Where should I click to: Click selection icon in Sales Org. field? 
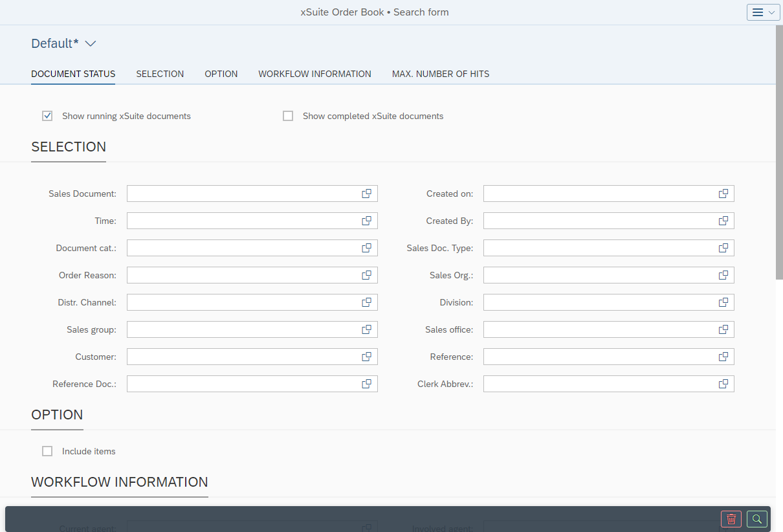[x=723, y=275]
